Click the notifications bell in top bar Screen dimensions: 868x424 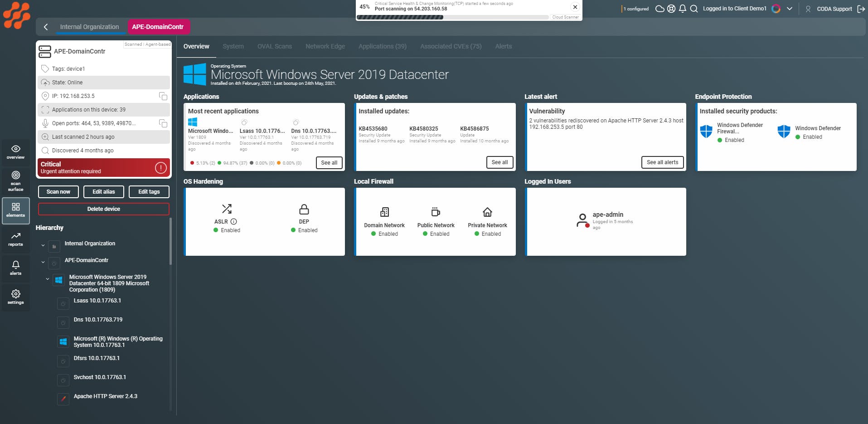point(683,9)
